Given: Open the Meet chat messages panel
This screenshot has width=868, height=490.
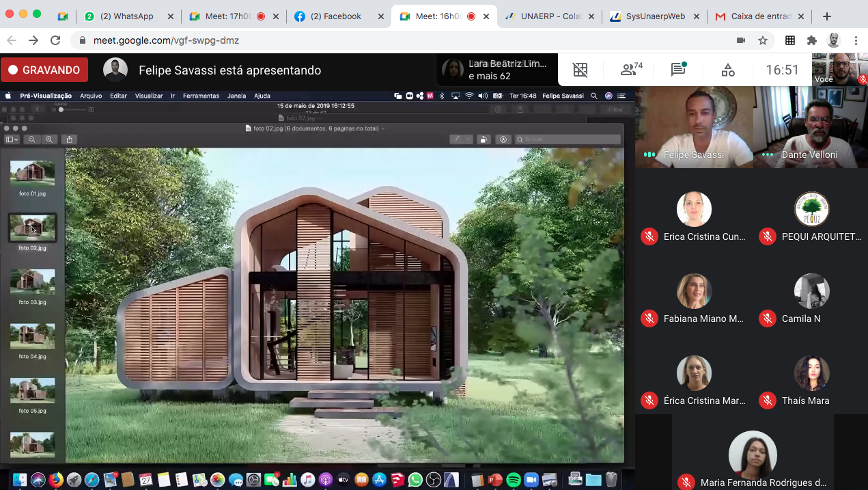Looking at the screenshot, I should [678, 70].
